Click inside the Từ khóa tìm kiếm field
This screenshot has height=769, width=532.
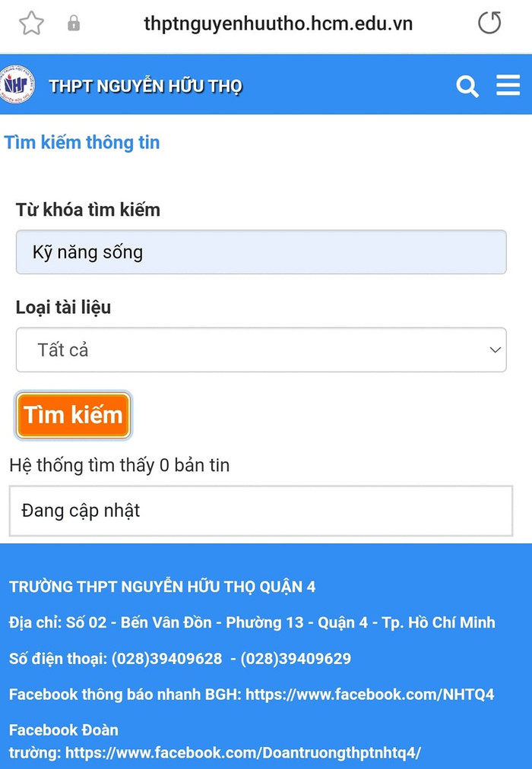click(x=261, y=252)
